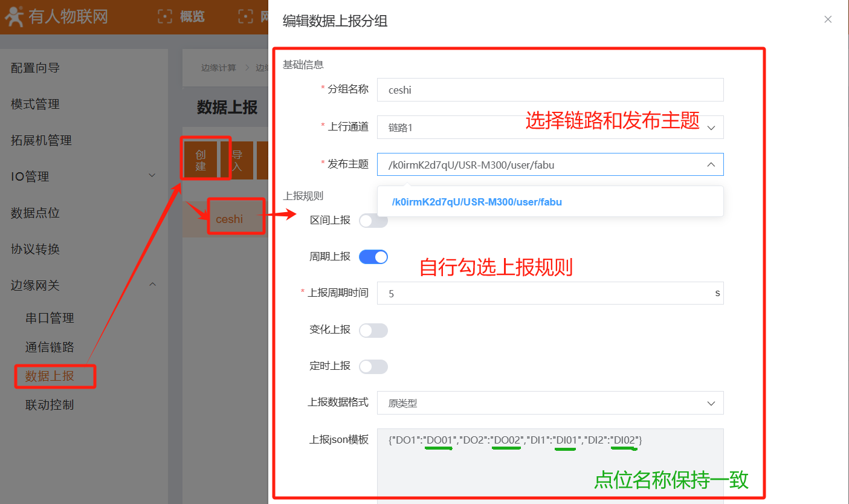Click the 概览 overview icon in top bar
849x504 pixels.
(x=165, y=16)
